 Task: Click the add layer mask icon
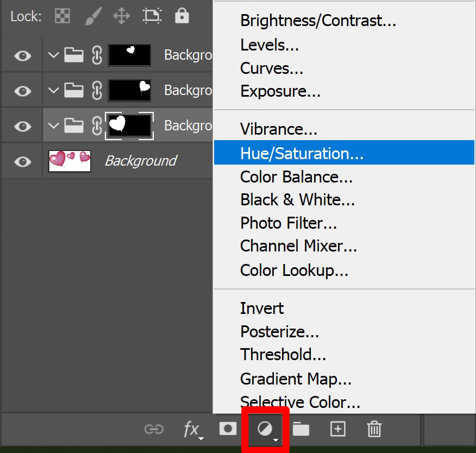point(228,429)
